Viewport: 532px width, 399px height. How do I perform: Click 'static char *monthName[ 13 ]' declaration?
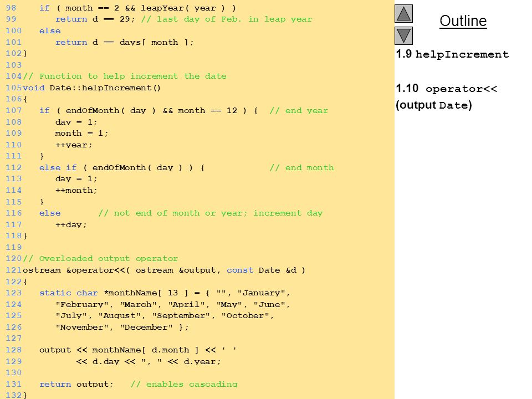tap(114, 293)
